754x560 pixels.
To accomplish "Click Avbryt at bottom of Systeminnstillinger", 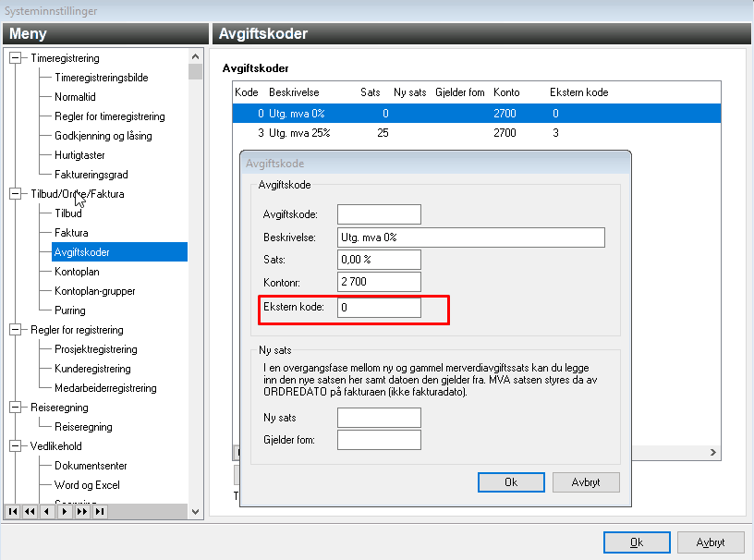I will point(711,542).
